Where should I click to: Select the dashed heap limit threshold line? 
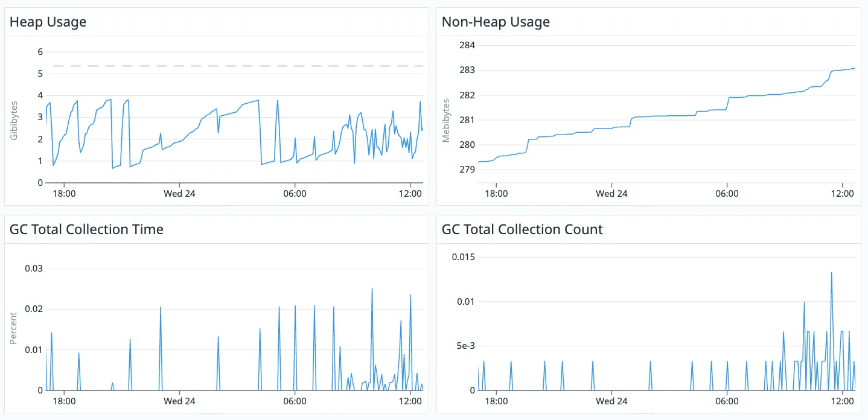241,65
